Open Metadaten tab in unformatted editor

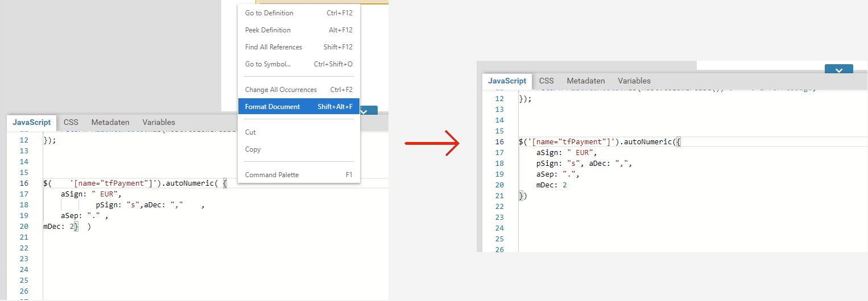110,122
